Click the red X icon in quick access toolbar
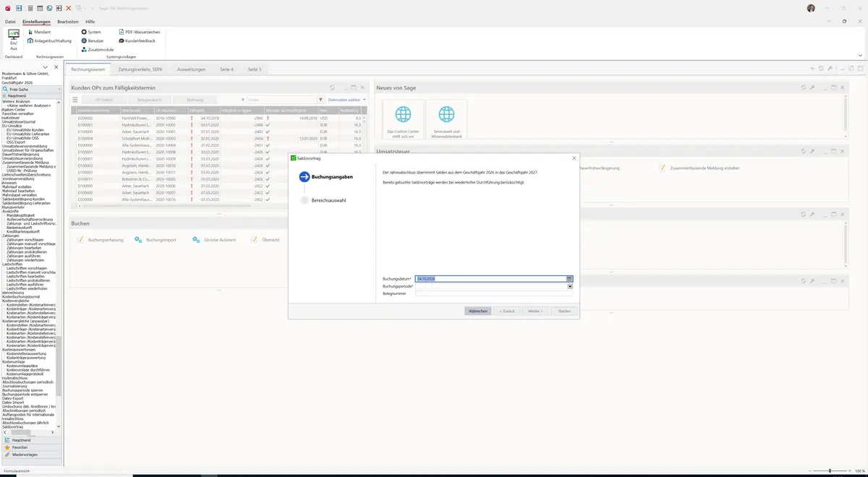This screenshot has height=477, width=868. (x=69, y=8)
